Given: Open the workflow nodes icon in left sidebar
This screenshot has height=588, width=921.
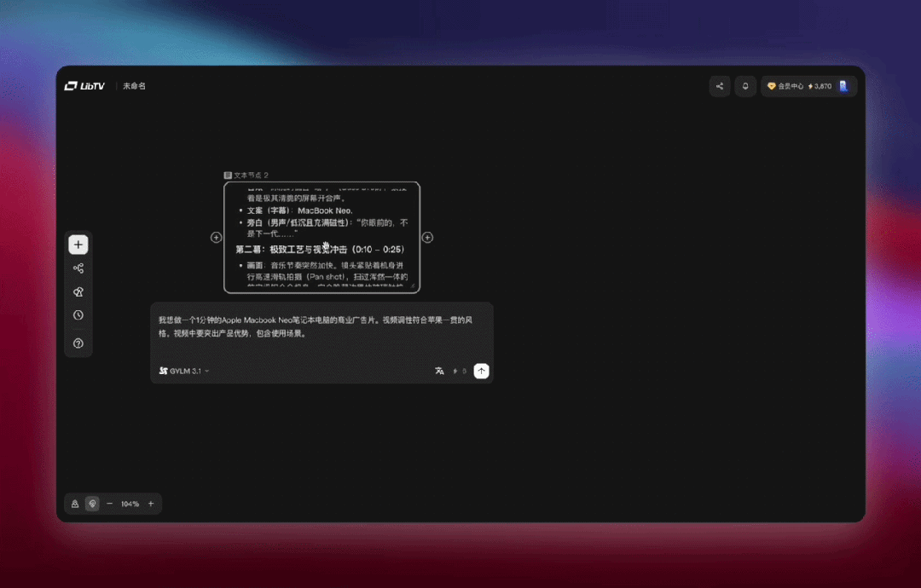Looking at the screenshot, I should pos(78,268).
